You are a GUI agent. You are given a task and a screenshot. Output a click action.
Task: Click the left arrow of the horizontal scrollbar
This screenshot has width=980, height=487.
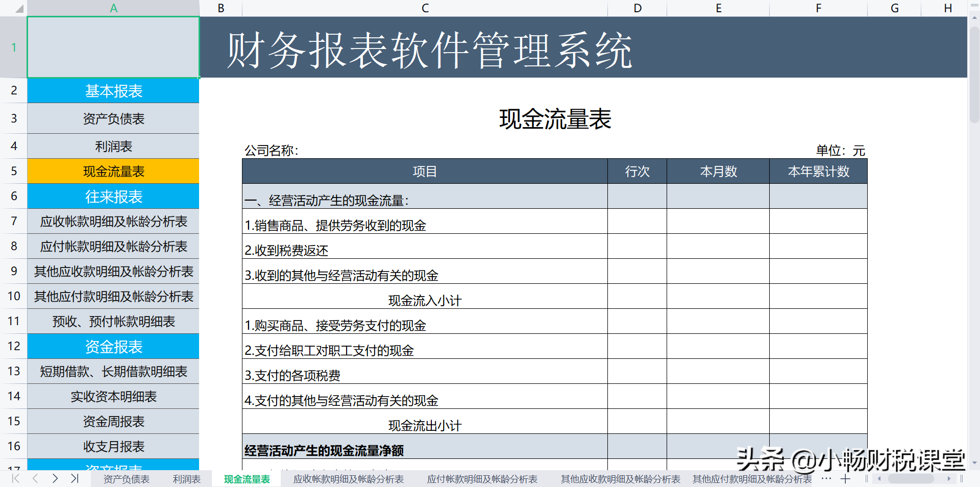pos(879,479)
